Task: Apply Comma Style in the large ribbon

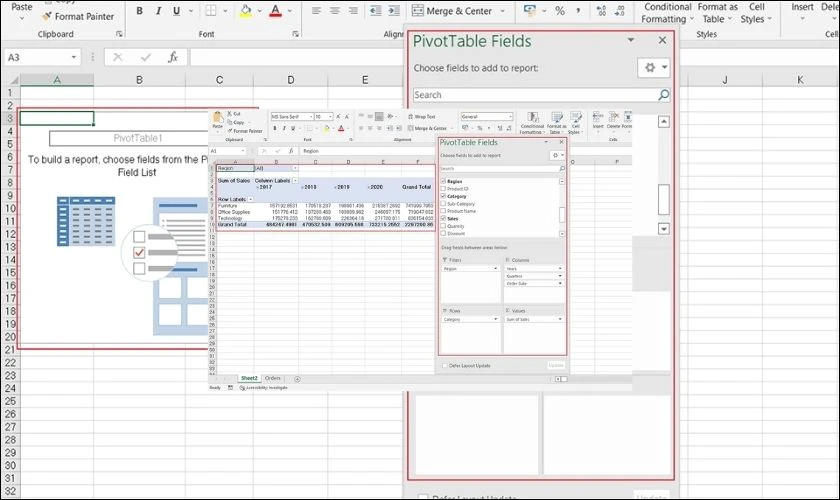Action: pos(578,11)
